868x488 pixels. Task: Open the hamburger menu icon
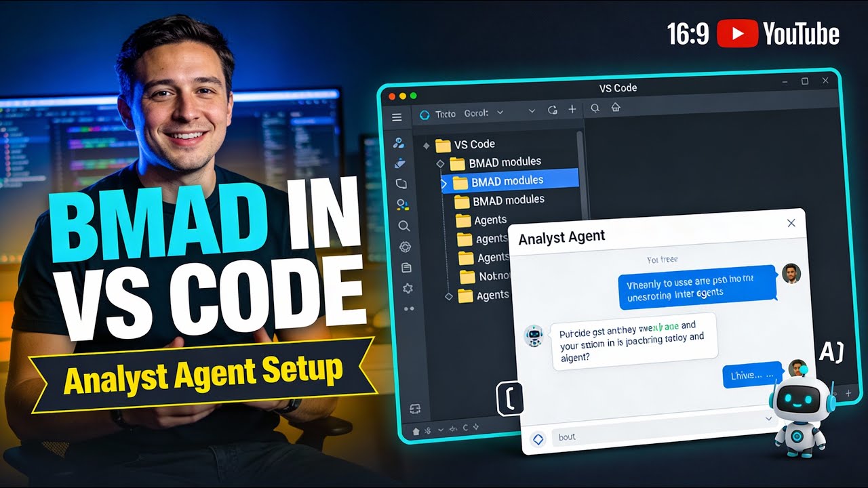coord(397,117)
